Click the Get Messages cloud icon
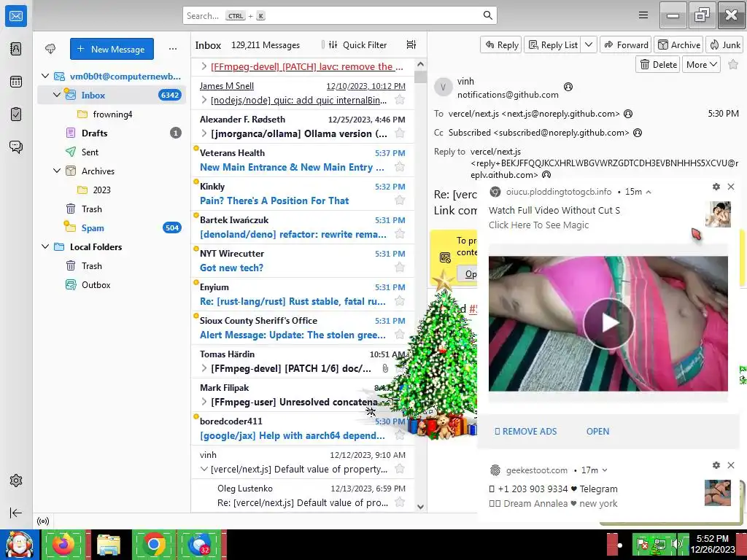This screenshot has width=747, height=560. coord(50,49)
